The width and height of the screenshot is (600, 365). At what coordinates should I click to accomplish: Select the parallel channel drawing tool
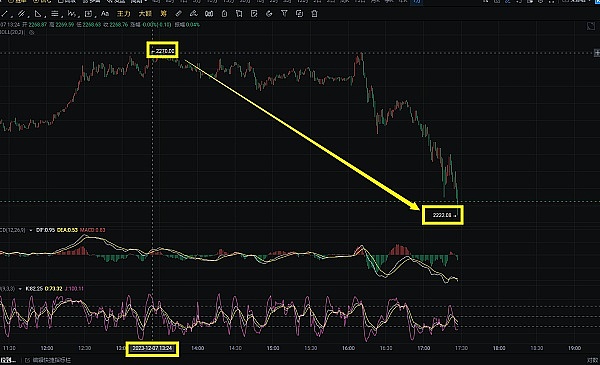pyautogui.click(x=21, y=14)
